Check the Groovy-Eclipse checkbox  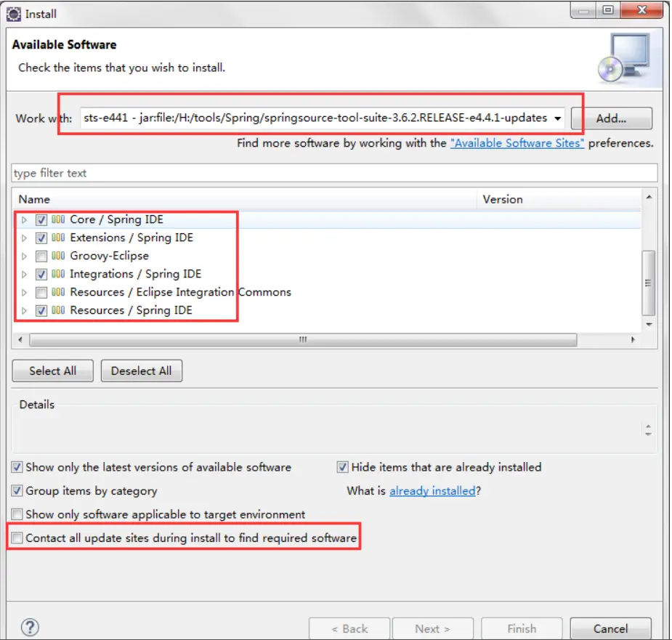point(41,256)
